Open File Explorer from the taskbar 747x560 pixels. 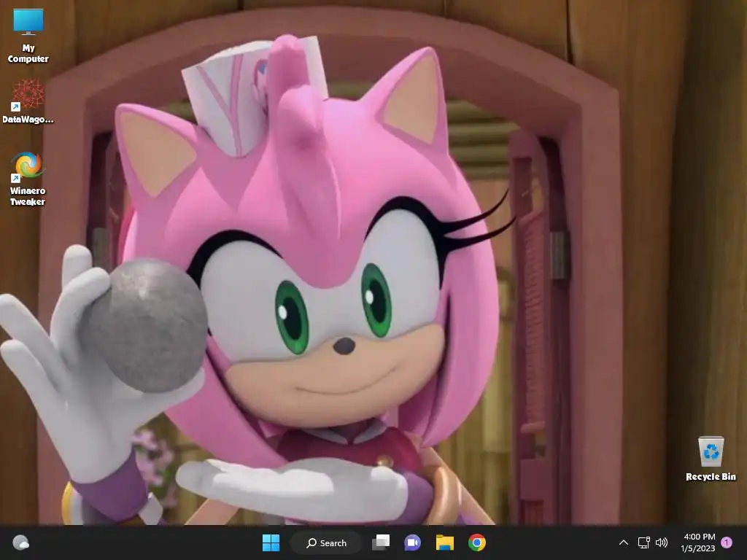click(444, 542)
